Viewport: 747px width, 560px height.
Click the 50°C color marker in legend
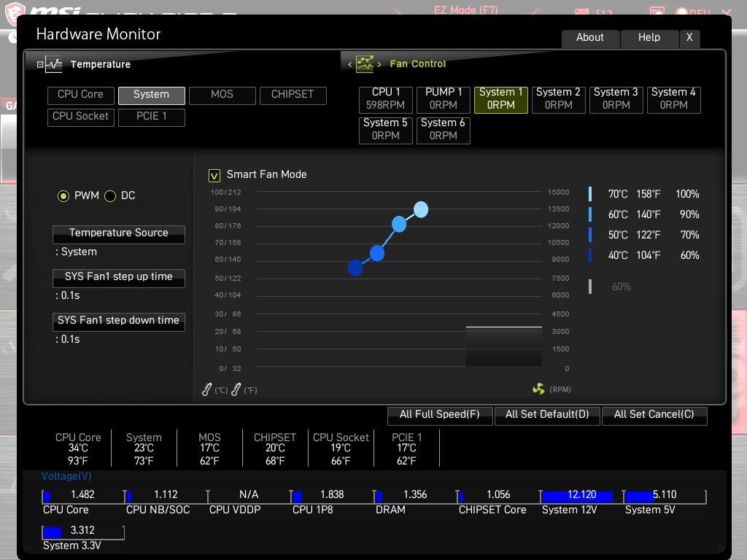(x=590, y=235)
